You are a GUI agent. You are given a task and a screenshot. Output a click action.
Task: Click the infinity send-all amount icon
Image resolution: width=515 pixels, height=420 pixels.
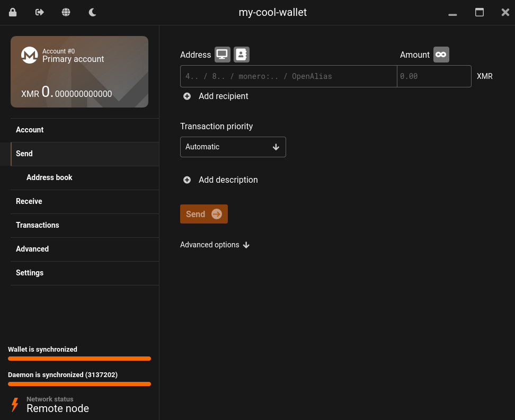441,55
